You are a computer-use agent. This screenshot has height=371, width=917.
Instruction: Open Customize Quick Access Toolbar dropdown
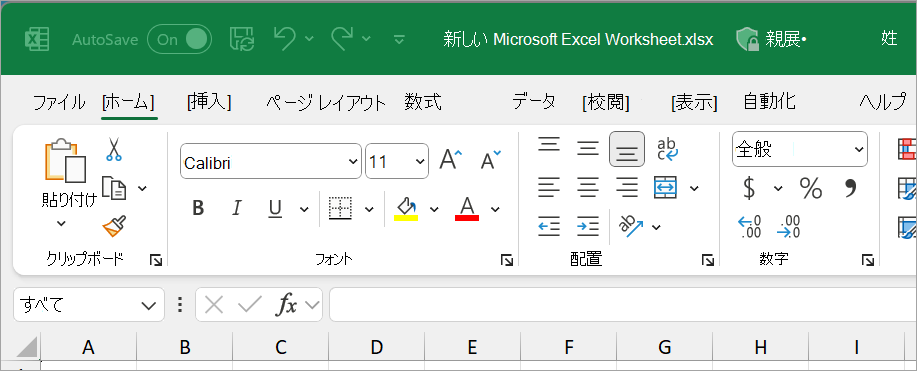(399, 40)
